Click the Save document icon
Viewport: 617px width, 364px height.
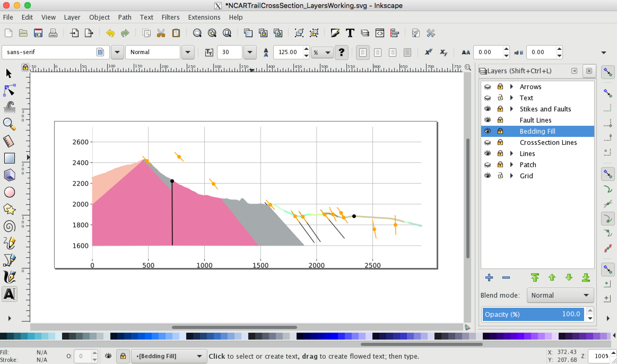point(38,33)
